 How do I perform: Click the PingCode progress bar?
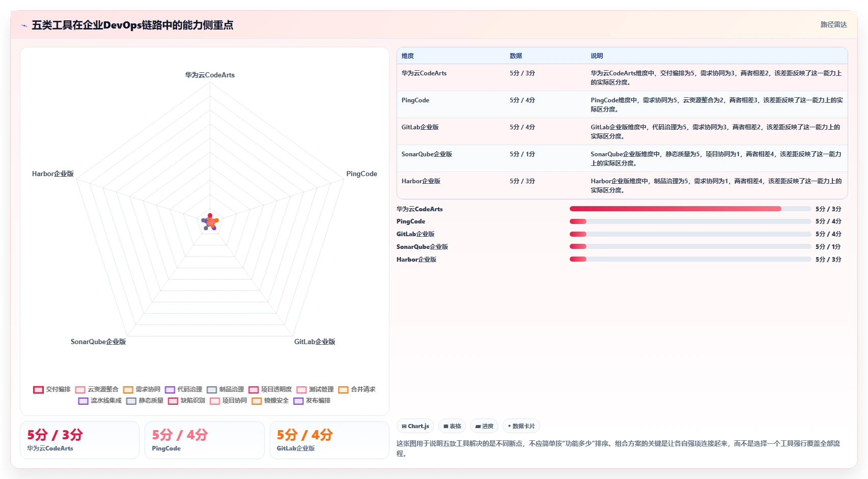pyautogui.click(x=690, y=221)
